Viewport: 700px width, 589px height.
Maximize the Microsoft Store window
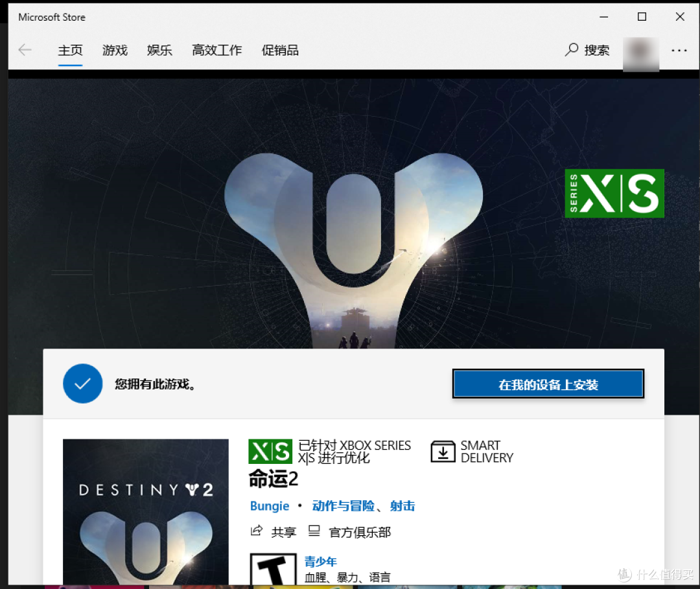(x=642, y=17)
